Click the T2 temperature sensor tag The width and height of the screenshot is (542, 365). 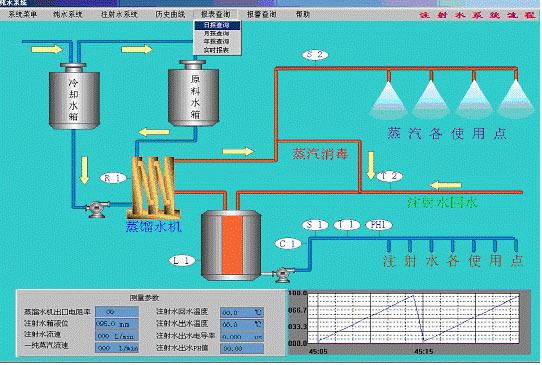(390, 176)
